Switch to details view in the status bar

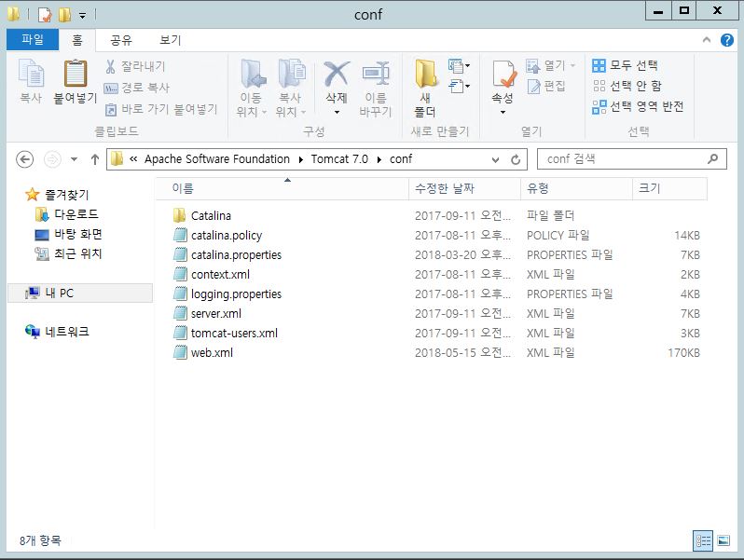click(x=703, y=540)
